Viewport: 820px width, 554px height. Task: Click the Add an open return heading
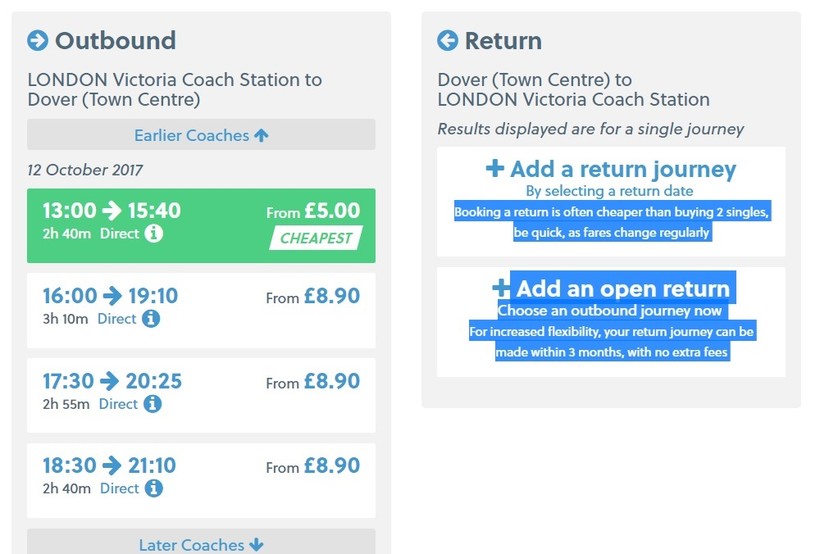click(x=623, y=289)
